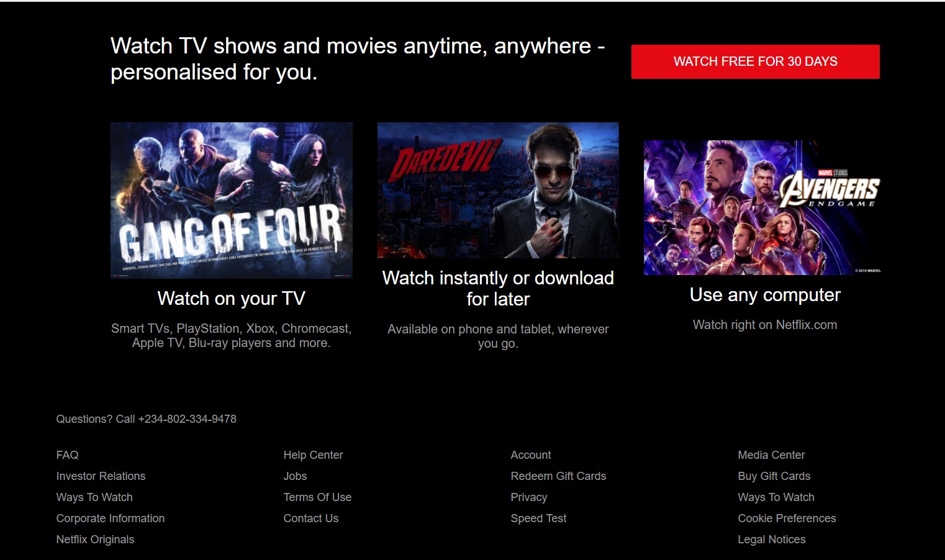Open Redeem Gift Cards
This screenshot has width=945, height=560.
pyautogui.click(x=558, y=476)
